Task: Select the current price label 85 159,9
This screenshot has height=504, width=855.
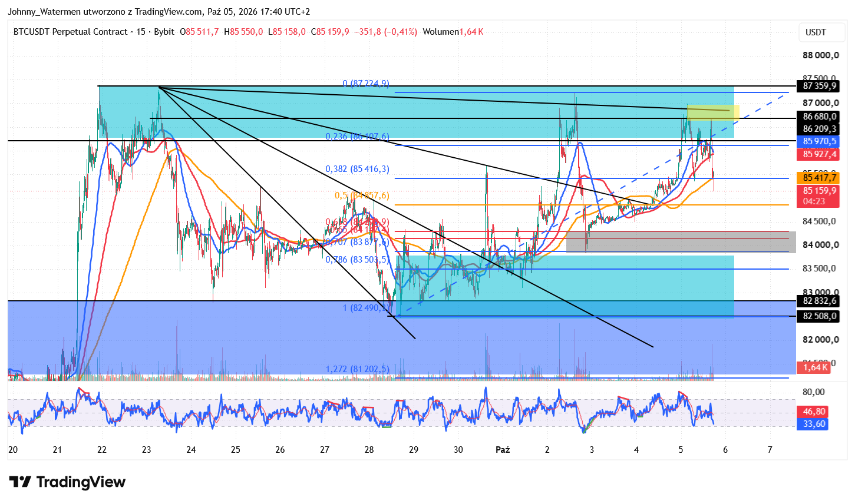Action: click(819, 191)
